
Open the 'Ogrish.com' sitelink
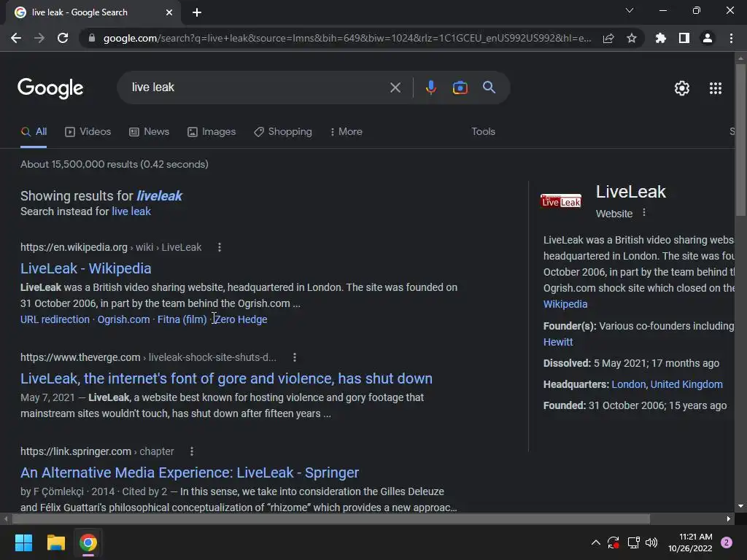(x=123, y=319)
